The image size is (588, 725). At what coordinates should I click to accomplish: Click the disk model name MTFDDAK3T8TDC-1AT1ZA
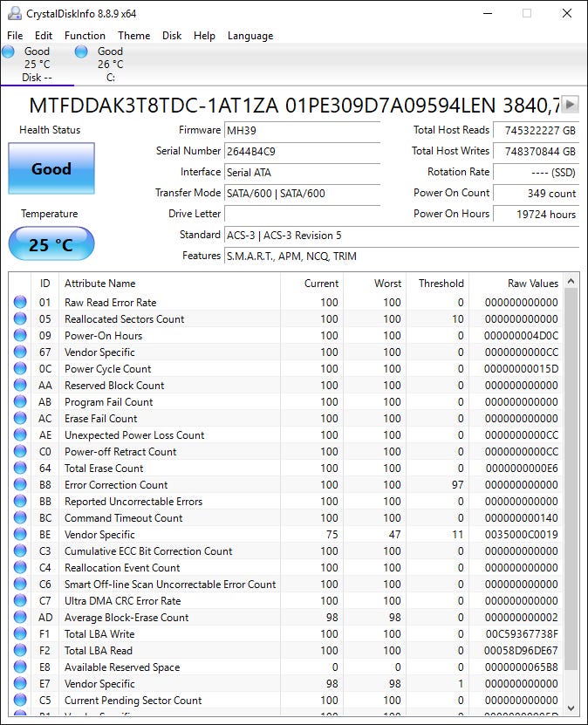(154, 106)
